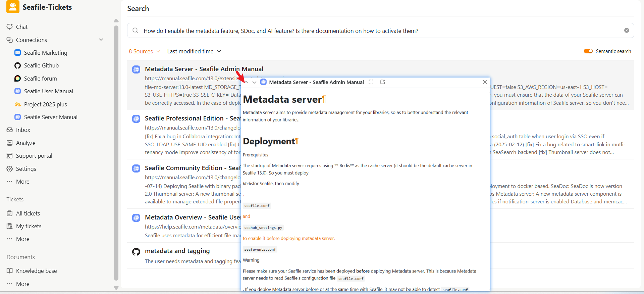Click the Connections icon in sidebar
This screenshot has height=294, width=644.
(x=10, y=40)
